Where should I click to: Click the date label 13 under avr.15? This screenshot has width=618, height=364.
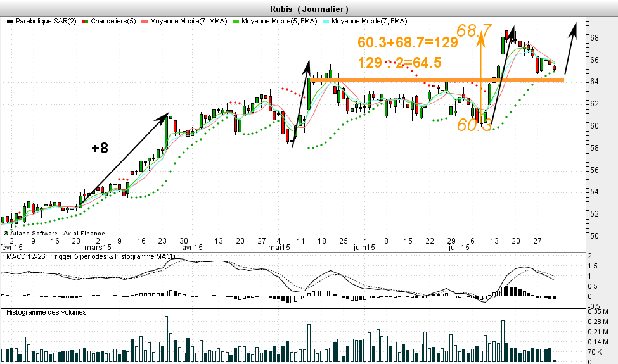coord(219,241)
